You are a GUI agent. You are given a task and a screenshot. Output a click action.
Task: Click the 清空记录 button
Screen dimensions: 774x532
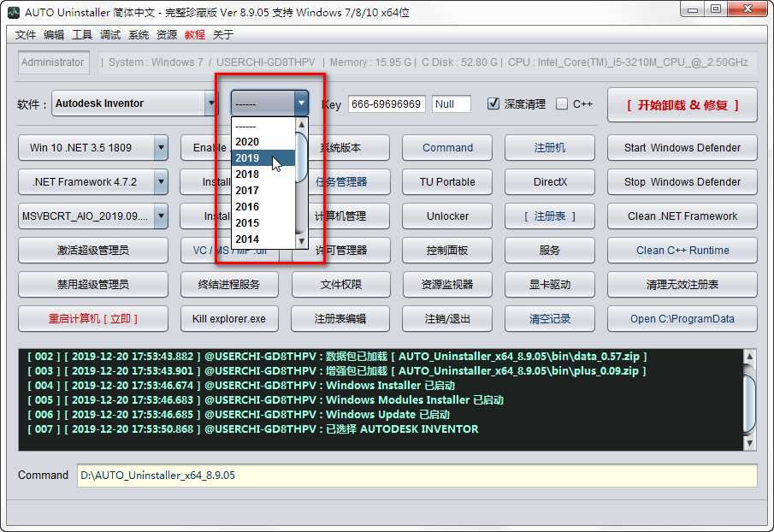point(549,319)
